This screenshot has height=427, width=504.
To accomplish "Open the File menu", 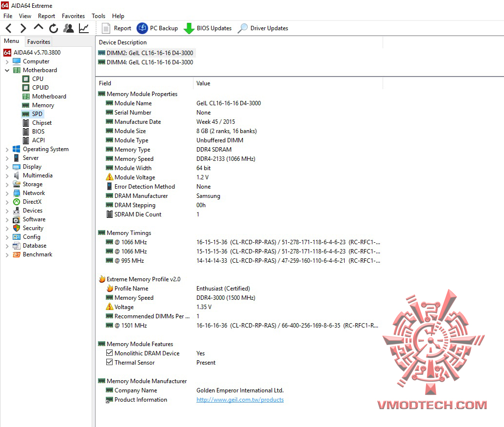I will pos(8,16).
